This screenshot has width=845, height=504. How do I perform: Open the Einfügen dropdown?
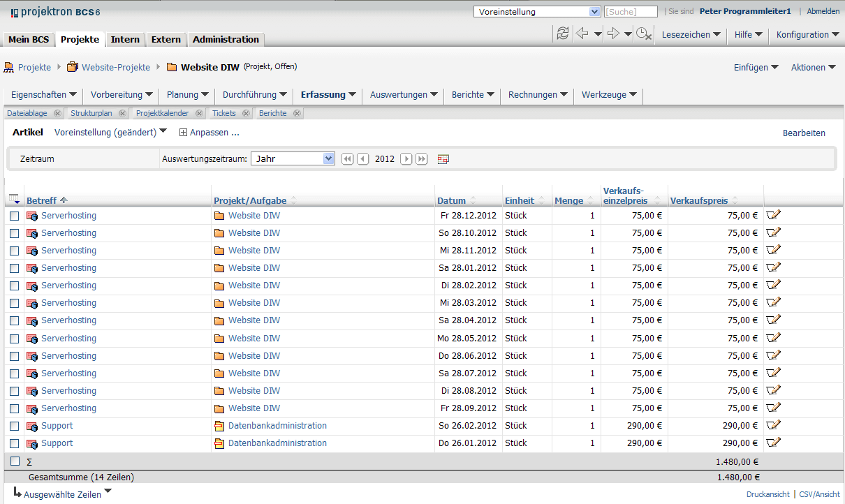756,67
